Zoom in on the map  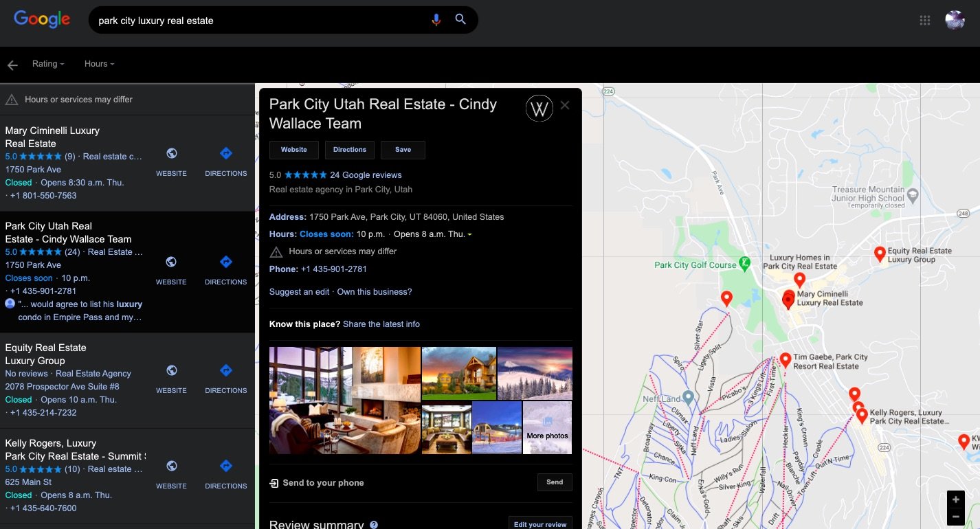tap(956, 499)
